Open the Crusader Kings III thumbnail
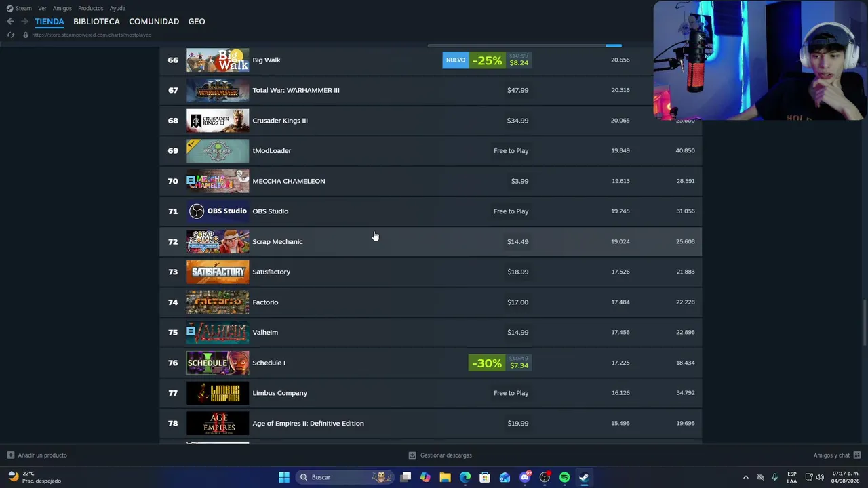The height and width of the screenshot is (488, 868). 218,121
